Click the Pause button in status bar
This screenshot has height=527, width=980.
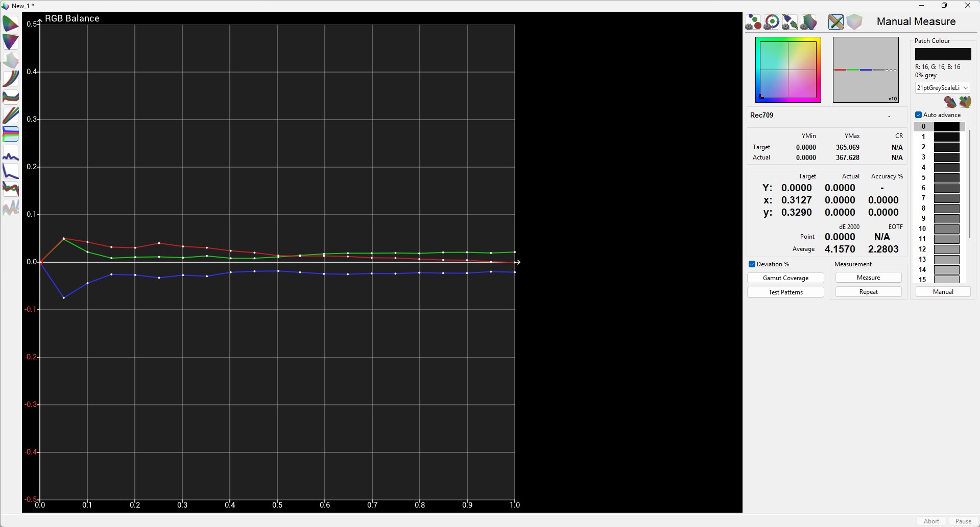963,521
